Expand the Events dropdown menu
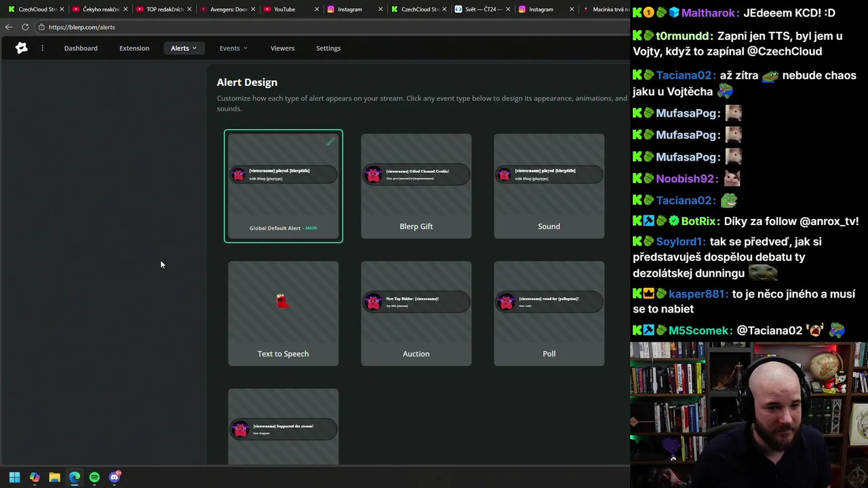 tap(233, 48)
